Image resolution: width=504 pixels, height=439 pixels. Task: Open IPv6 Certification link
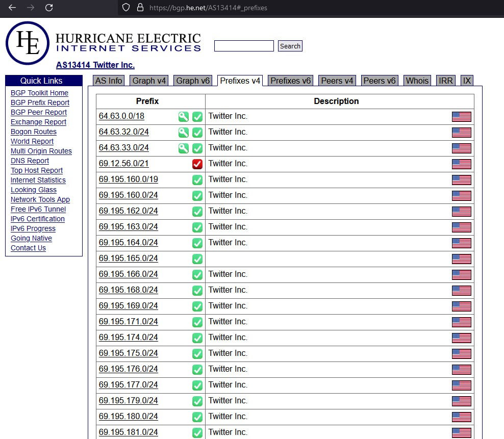tap(38, 219)
